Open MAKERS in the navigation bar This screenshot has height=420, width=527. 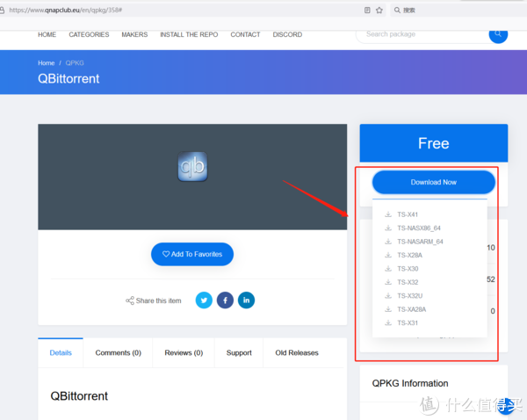134,34
